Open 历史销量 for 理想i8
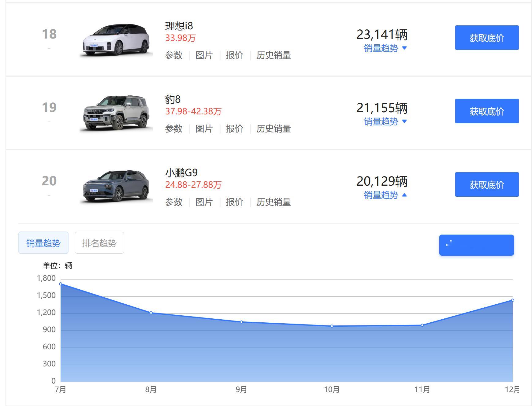Viewport: 532px width, 408px height. tap(273, 55)
